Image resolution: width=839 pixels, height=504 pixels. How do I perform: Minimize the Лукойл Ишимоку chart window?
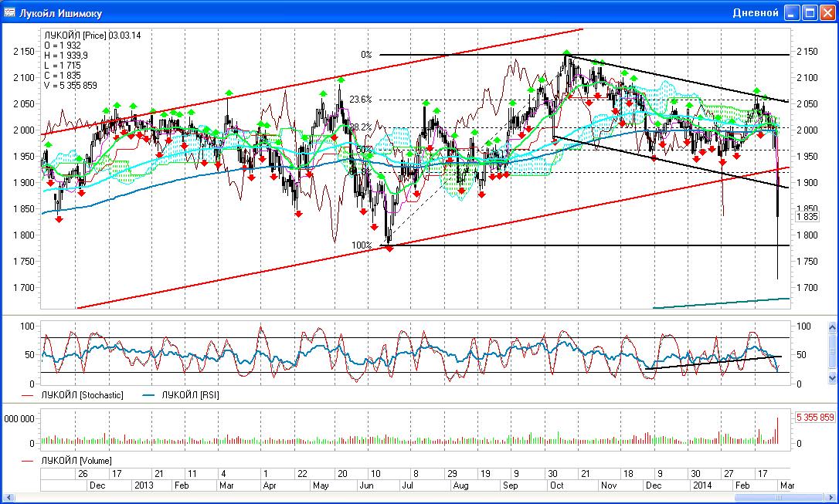(x=793, y=13)
